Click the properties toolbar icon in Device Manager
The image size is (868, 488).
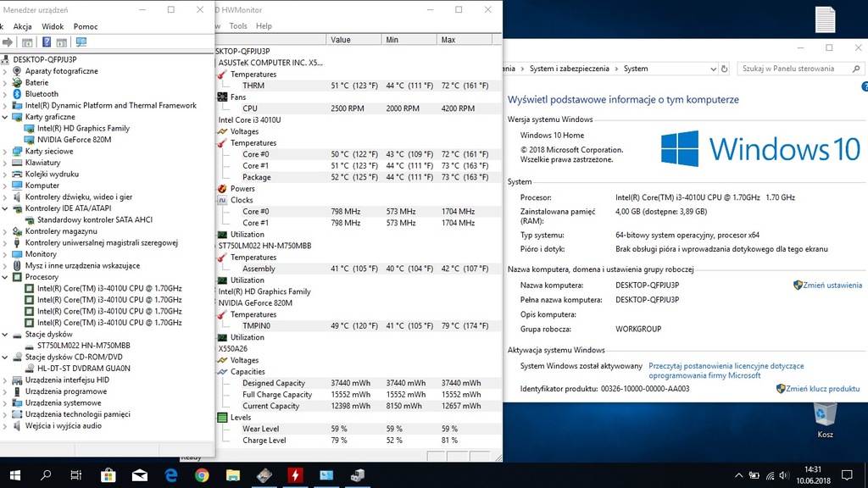[26, 42]
